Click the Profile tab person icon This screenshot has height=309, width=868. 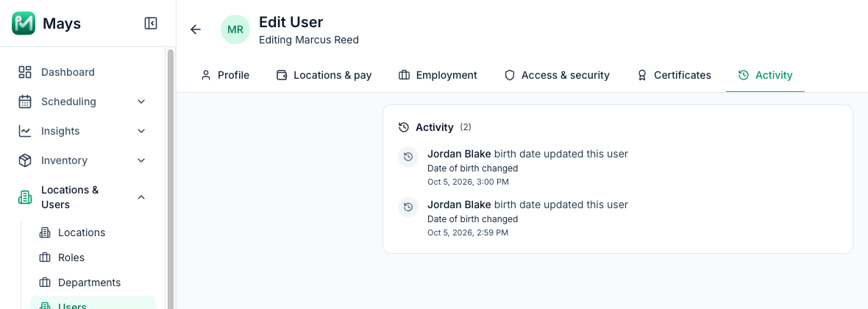click(206, 75)
